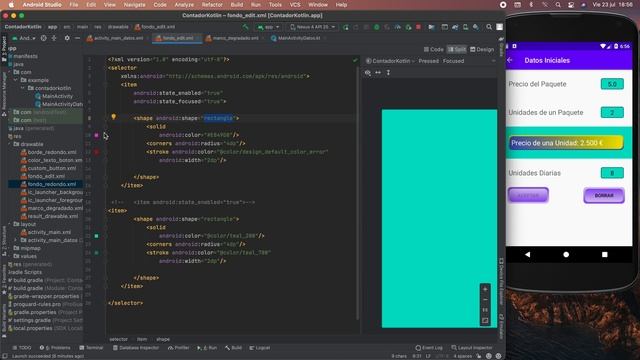
Task: Click the Select Opened File target icon
Action: click(x=43, y=38)
